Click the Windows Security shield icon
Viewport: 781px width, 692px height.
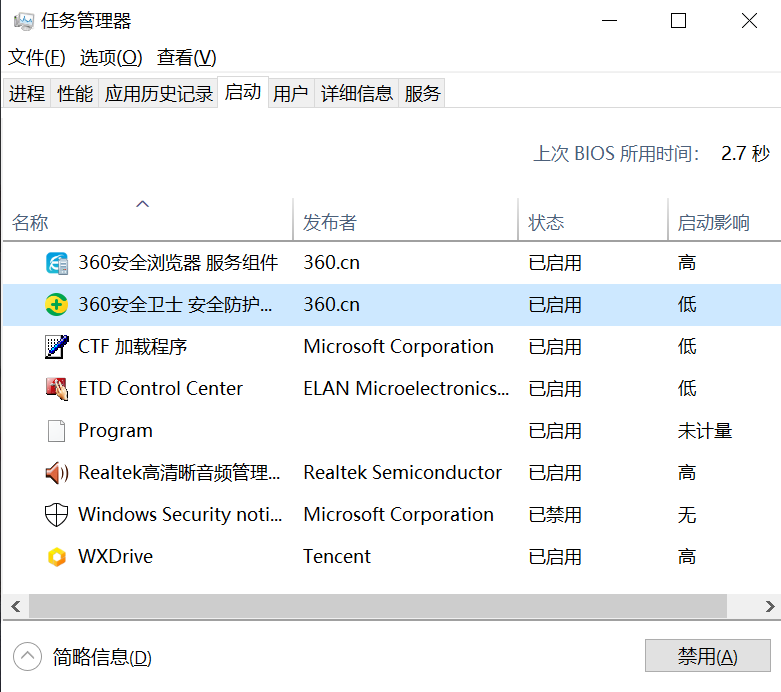coord(58,515)
